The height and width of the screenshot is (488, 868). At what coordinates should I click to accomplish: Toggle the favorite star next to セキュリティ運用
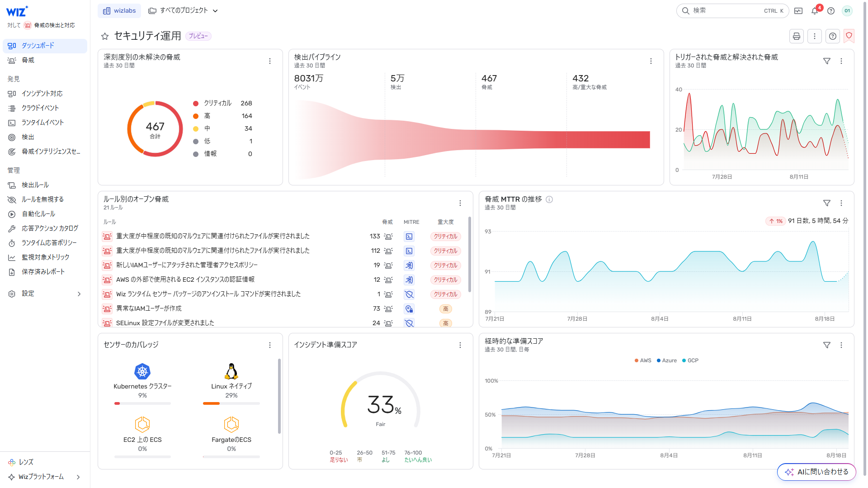104,36
